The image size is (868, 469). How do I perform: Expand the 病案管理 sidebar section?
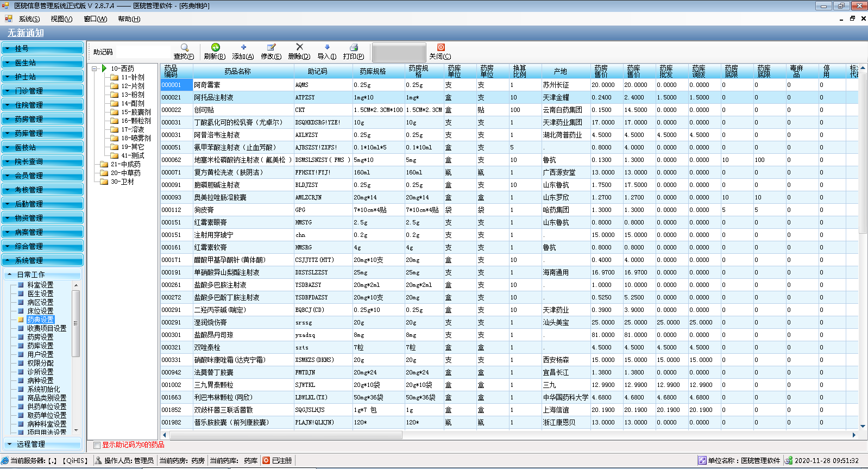pos(42,232)
